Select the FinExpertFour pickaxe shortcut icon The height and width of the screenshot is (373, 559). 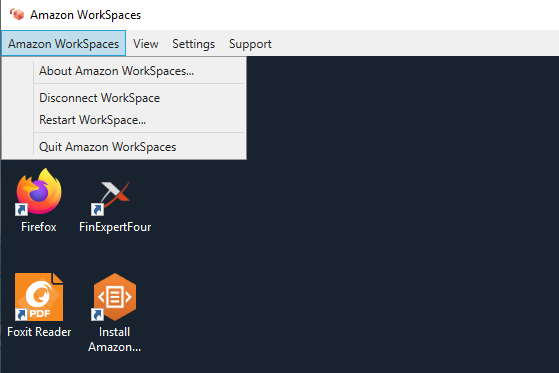pos(111,198)
